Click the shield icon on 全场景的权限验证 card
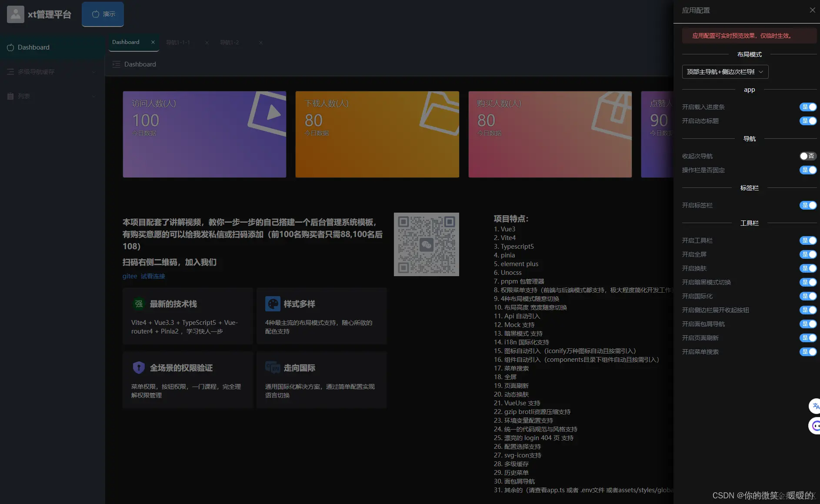The image size is (820, 504). (139, 368)
